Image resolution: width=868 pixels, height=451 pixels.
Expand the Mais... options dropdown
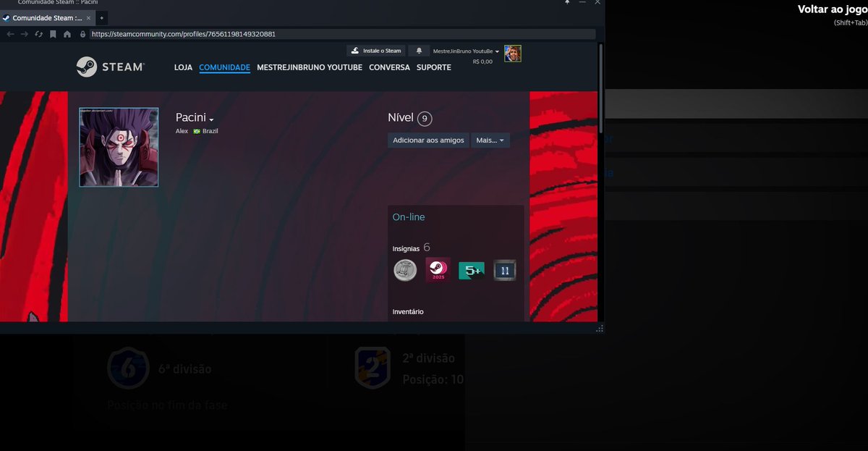pos(490,140)
